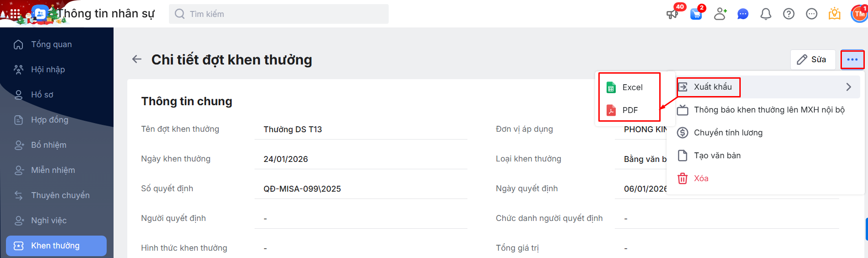Choose Chuyển tính lương menu item
Viewport: 868px width, 258px height.
click(x=728, y=133)
